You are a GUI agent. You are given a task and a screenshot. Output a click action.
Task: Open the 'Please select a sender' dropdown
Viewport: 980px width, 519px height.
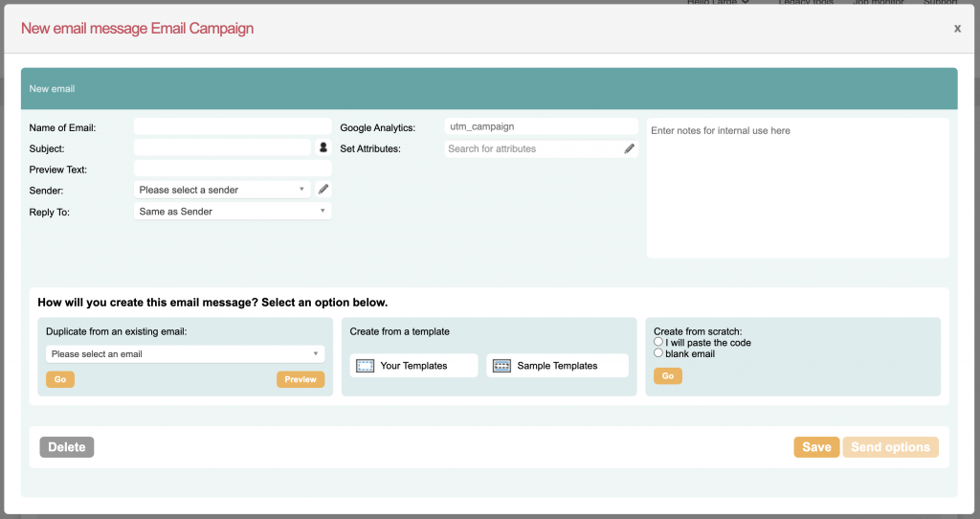point(223,190)
